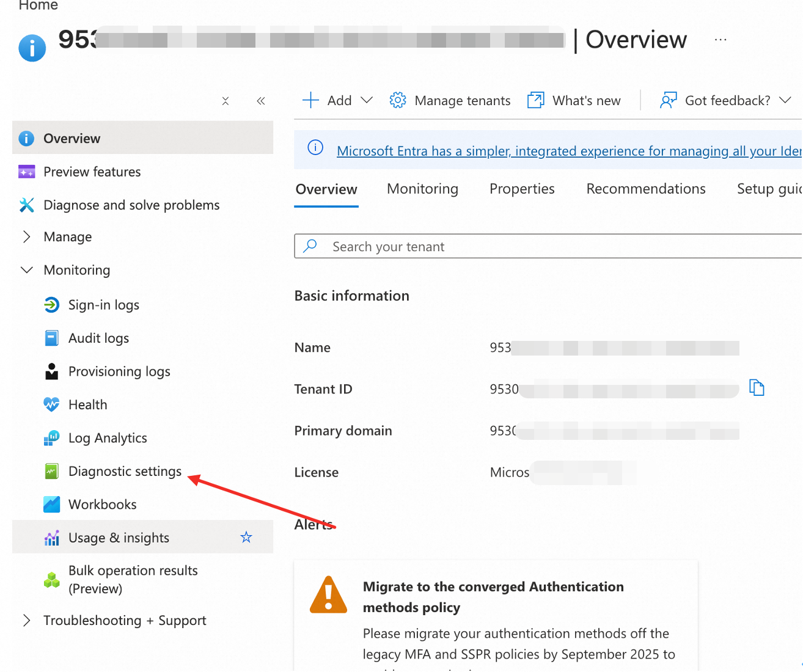Click the Health heart icon
Screen dimensions: 803x672
point(52,404)
